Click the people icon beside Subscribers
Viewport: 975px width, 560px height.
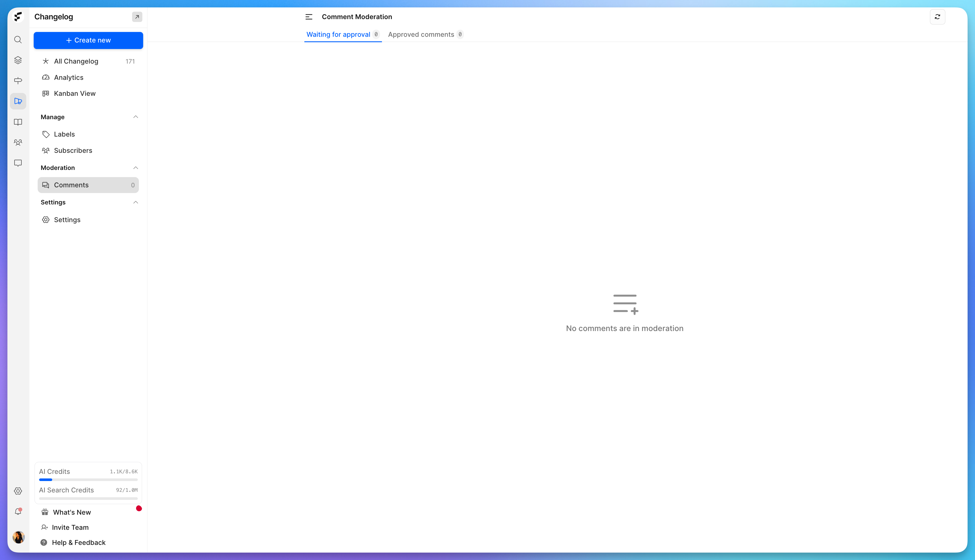tap(46, 150)
